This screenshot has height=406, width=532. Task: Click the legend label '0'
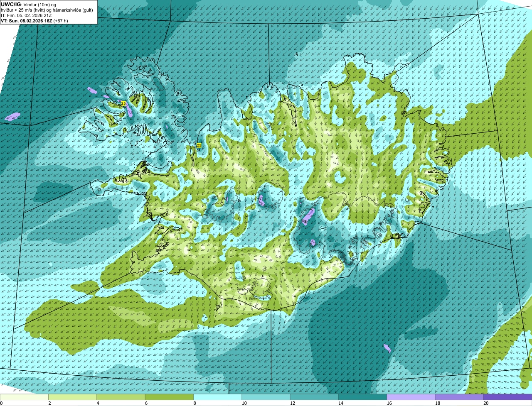coord(1,403)
